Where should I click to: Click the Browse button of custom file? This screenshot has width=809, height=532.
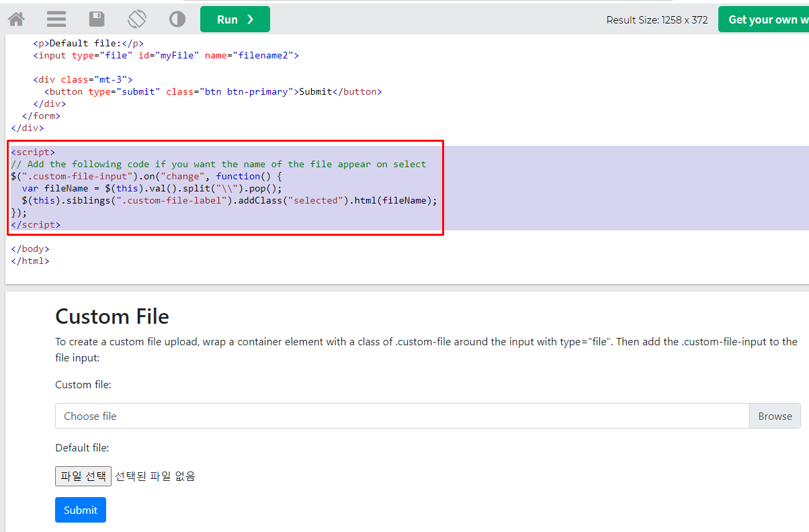tap(775, 416)
